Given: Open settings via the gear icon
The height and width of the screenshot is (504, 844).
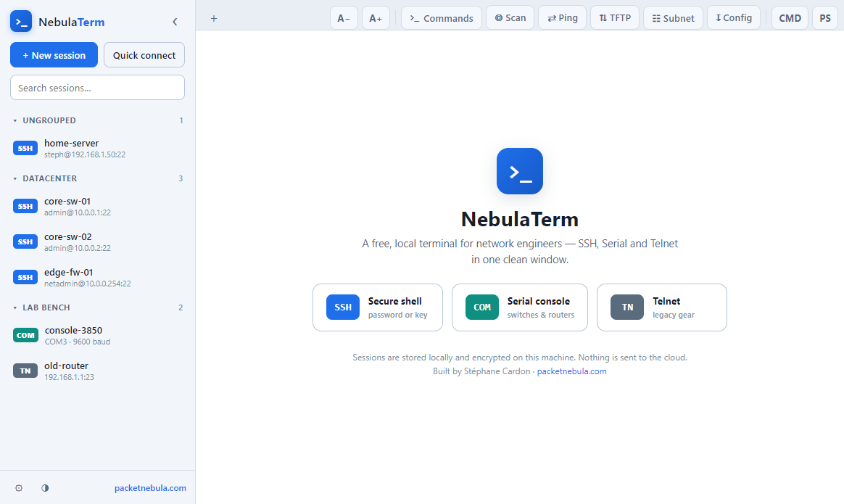Looking at the screenshot, I should click(x=19, y=488).
